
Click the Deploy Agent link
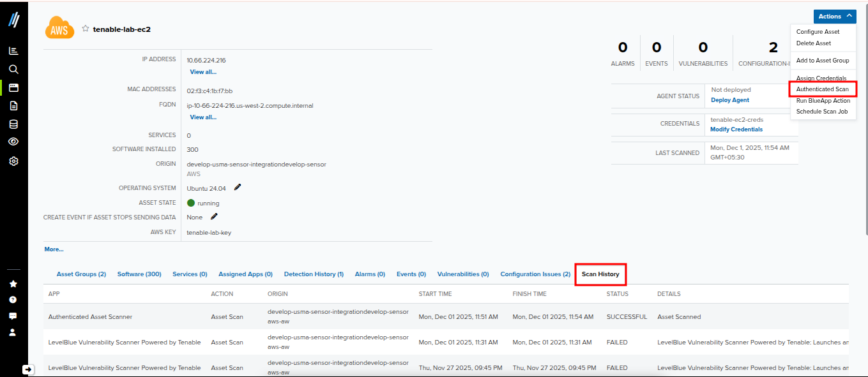point(730,100)
